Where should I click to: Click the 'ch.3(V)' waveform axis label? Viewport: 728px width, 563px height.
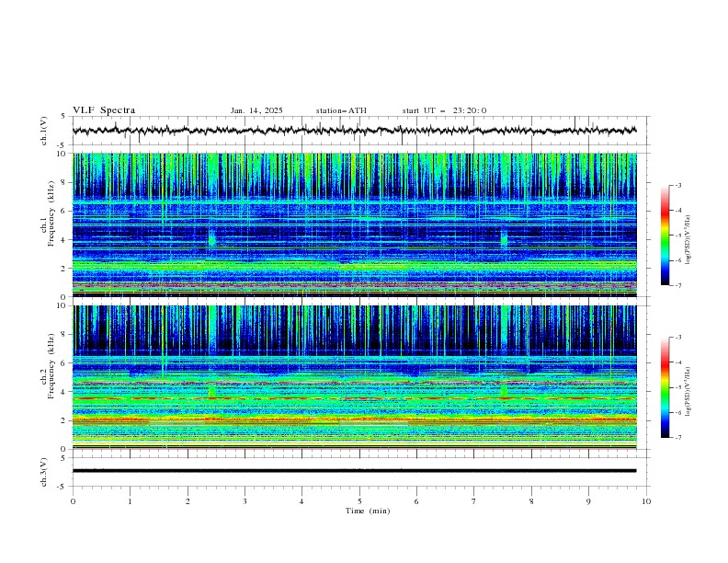coord(44,472)
